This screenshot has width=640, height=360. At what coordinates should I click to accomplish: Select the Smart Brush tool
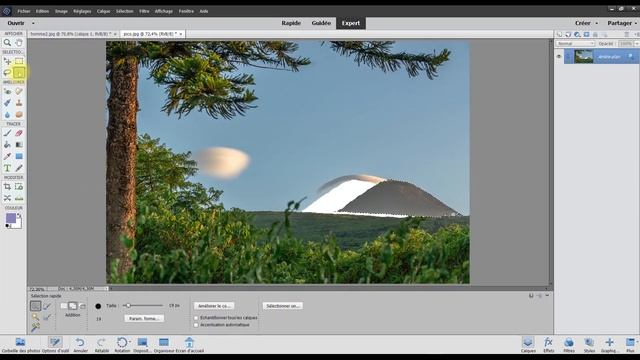[7, 103]
